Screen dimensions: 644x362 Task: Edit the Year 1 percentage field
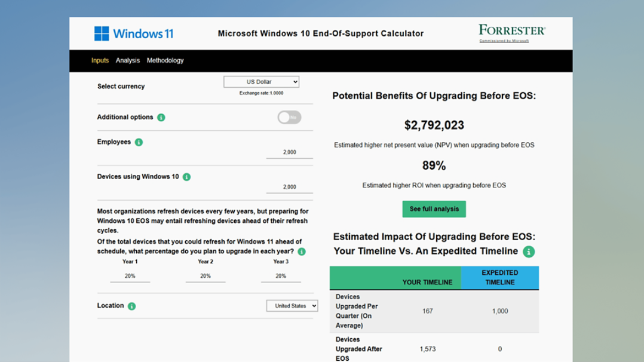130,276
